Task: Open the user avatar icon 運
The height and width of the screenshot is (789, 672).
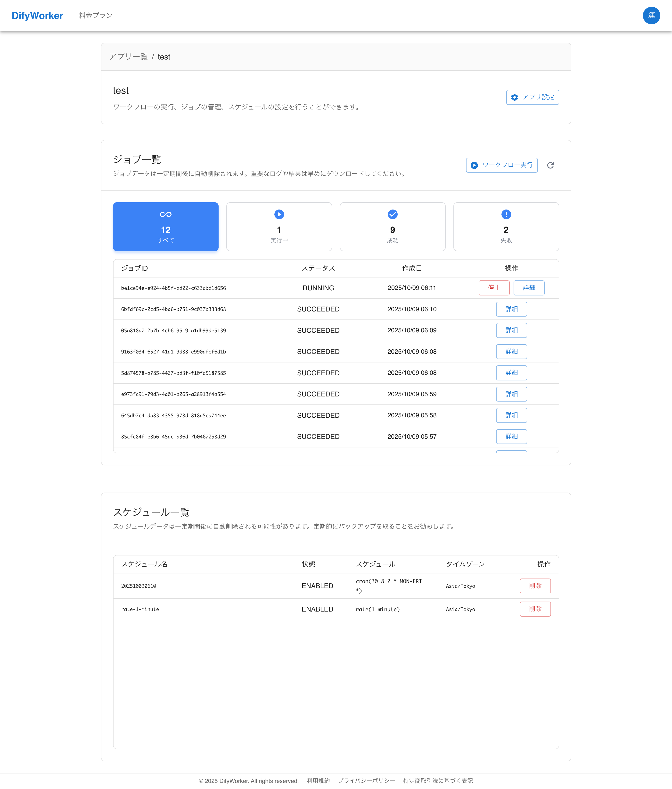Action: click(x=651, y=16)
